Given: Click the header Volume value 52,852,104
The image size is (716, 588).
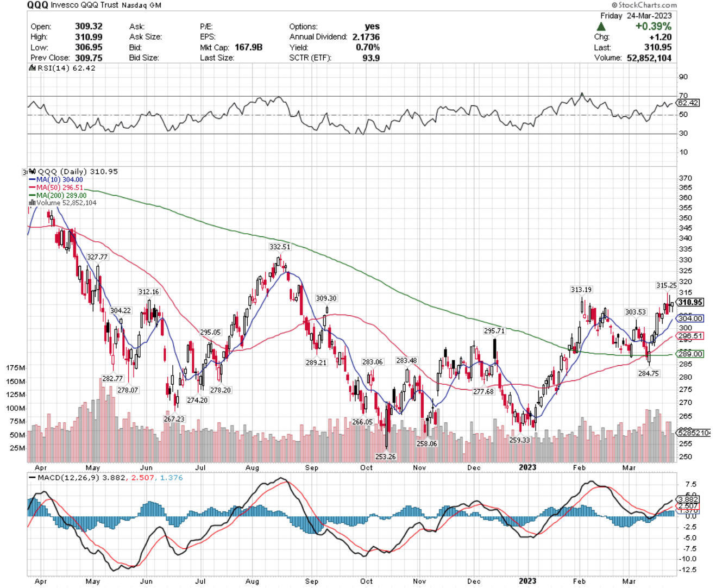Looking at the screenshot, I should [649, 58].
